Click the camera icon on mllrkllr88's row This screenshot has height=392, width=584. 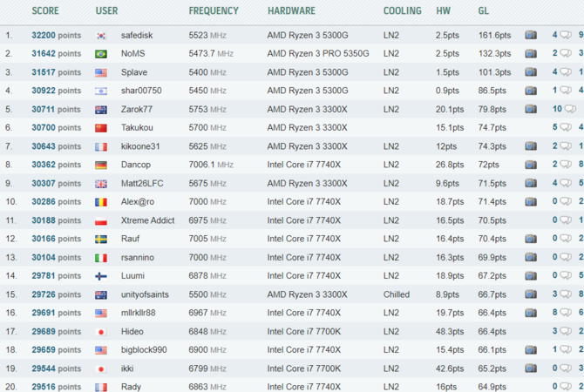click(x=531, y=313)
